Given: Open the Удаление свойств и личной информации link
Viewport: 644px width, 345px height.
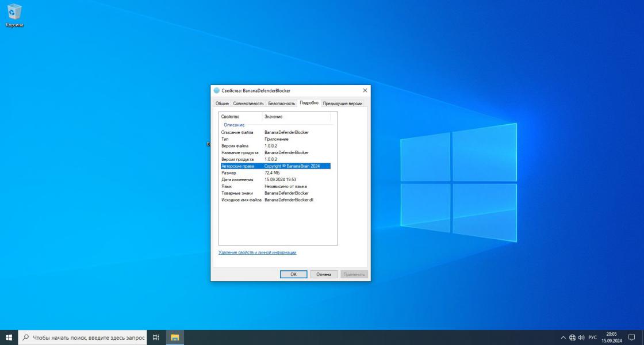Looking at the screenshot, I should click(257, 252).
